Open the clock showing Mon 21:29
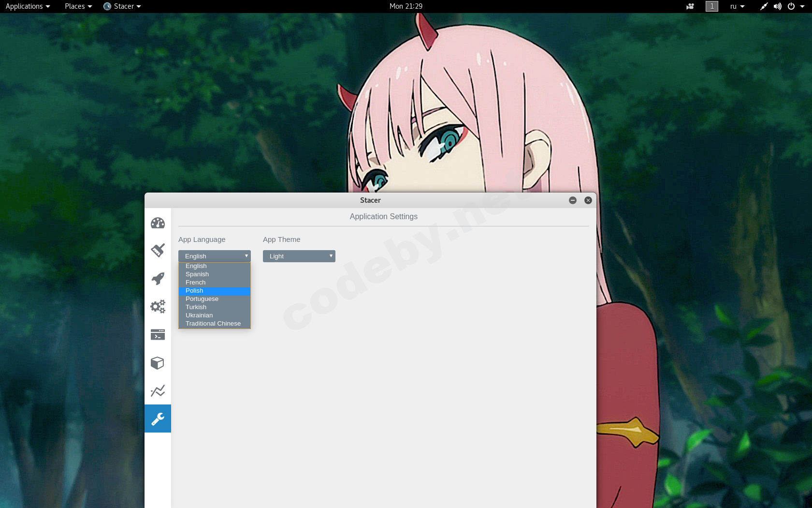 pyautogui.click(x=406, y=6)
